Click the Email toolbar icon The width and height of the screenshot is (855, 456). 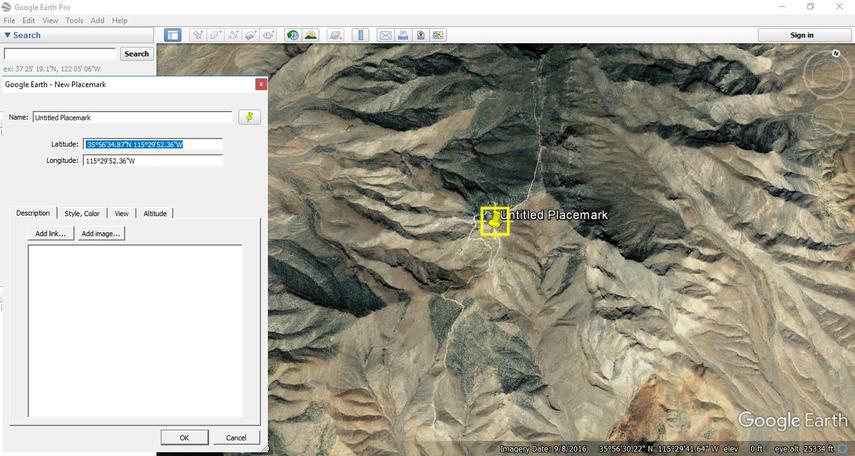(385, 35)
